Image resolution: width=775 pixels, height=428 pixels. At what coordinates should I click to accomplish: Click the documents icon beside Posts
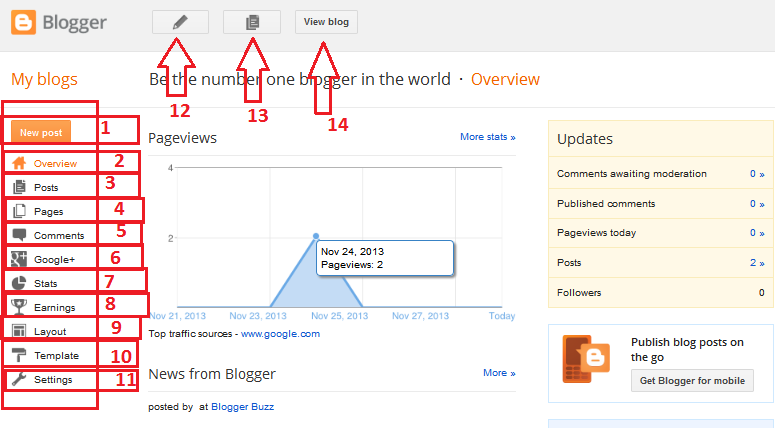(x=19, y=187)
